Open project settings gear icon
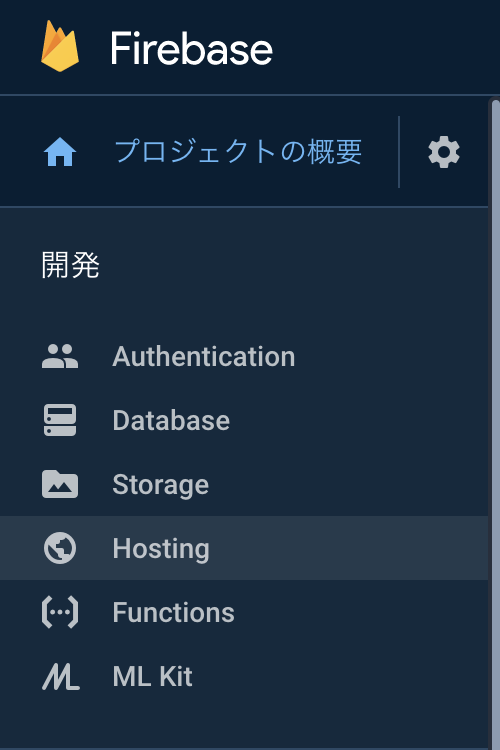The height and width of the screenshot is (750, 500). click(444, 152)
